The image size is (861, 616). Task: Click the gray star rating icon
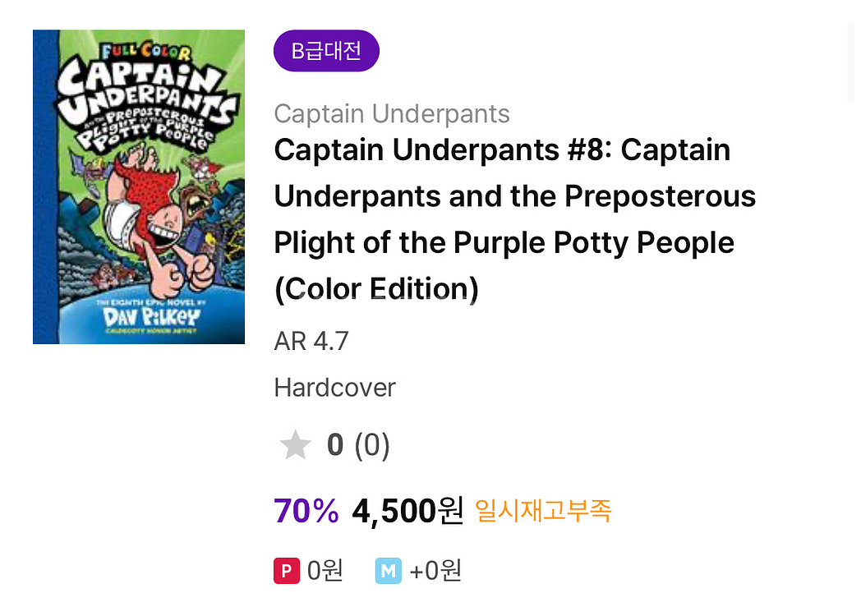(x=295, y=445)
